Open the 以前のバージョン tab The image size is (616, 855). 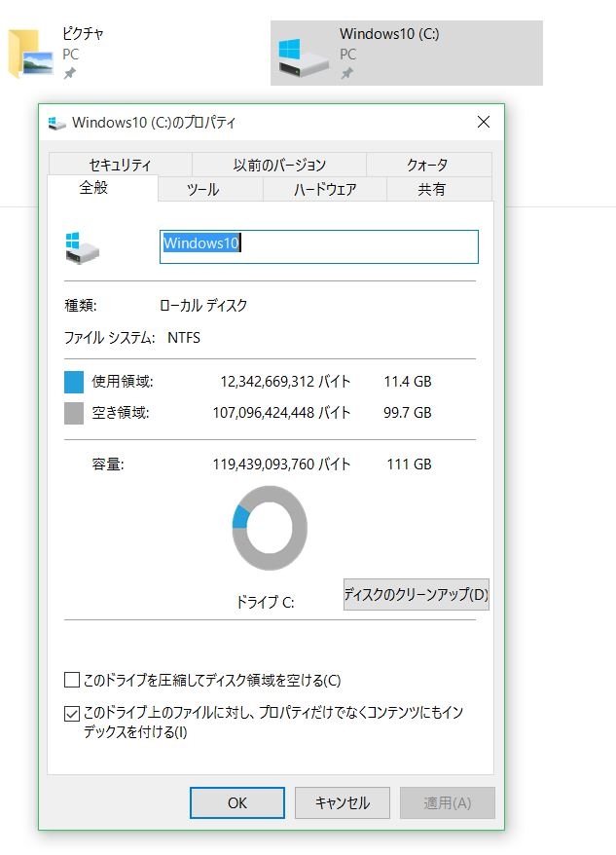pyautogui.click(x=279, y=165)
